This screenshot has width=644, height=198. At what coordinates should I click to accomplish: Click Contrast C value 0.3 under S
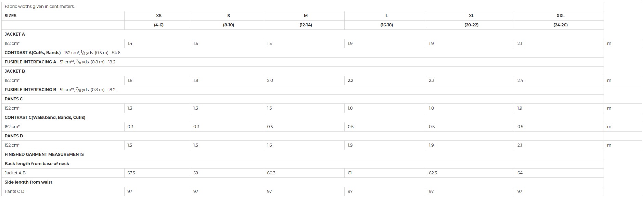pos(196,127)
